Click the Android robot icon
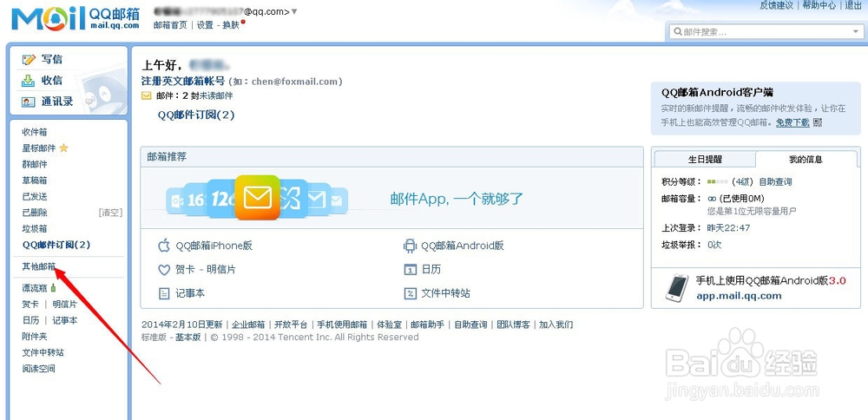The height and width of the screenshot is (420, 868). 410,245
